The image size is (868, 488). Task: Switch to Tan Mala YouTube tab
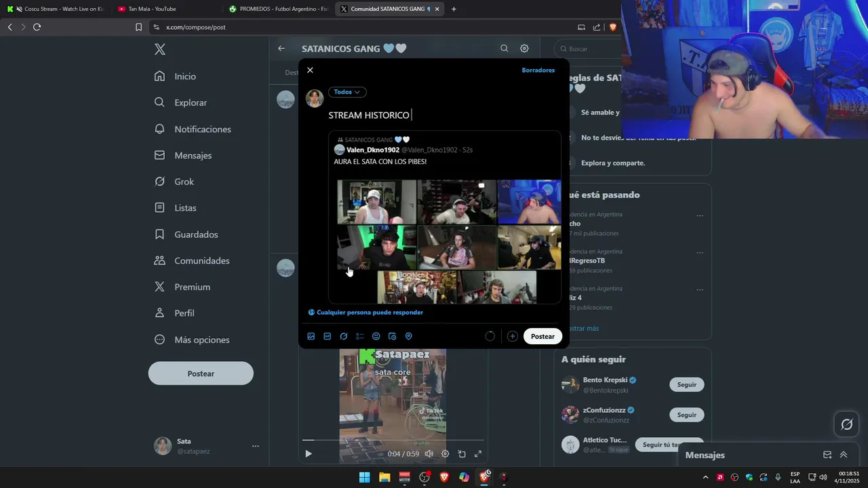coord(166,9)
